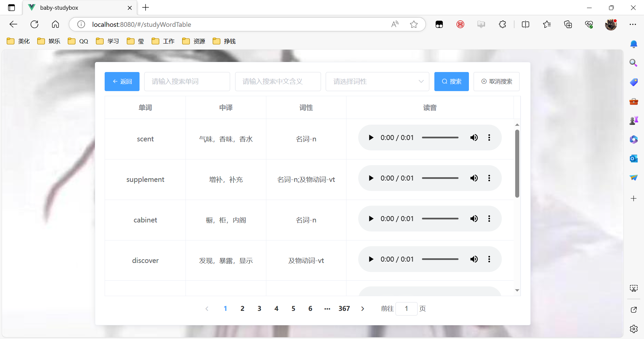Click the pagination ellipsis for more pages
Viewport: 644px width, 339px height.
(x=327, y=309)
